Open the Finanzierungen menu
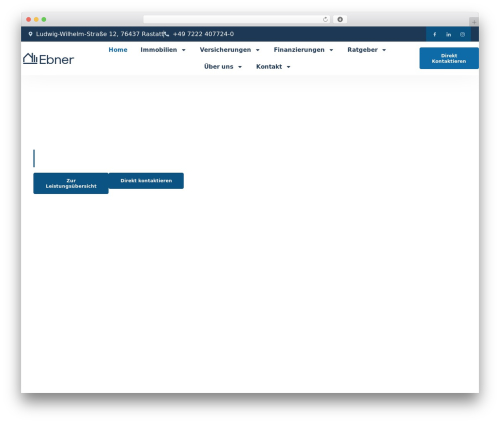Image resolution: width=500 pixels, height=423 pixels. tap(299, 50)
